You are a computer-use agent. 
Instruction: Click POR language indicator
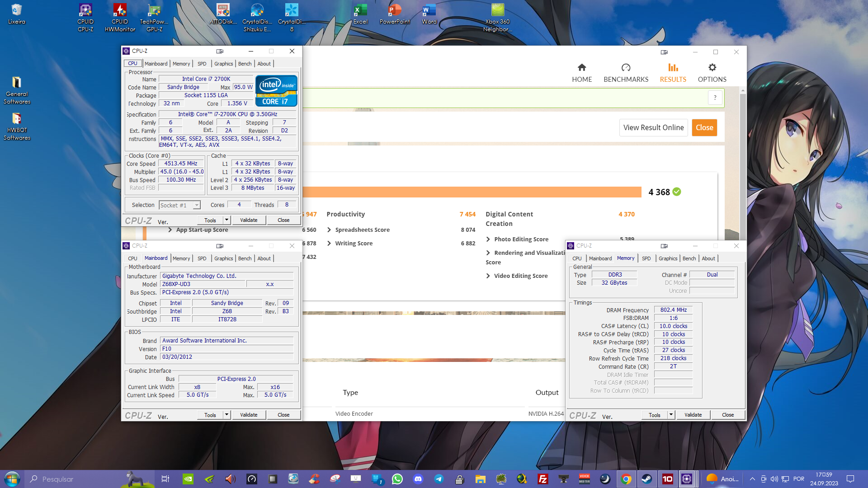[x=799, y=479]
